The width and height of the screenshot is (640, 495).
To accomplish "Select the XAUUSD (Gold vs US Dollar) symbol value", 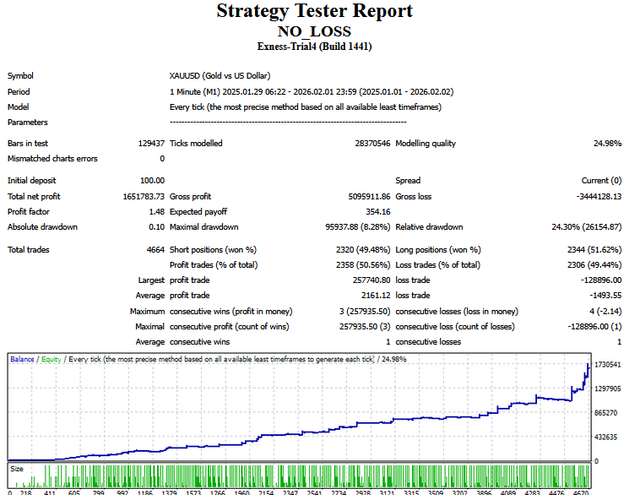I will (226, 76).
